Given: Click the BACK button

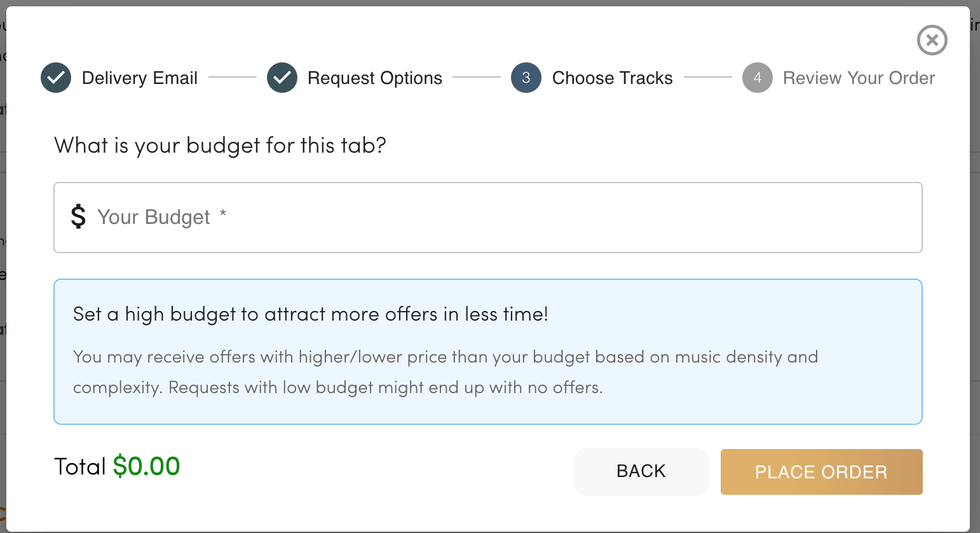Looking at the screenshot, I should click(x=641, y=471).
